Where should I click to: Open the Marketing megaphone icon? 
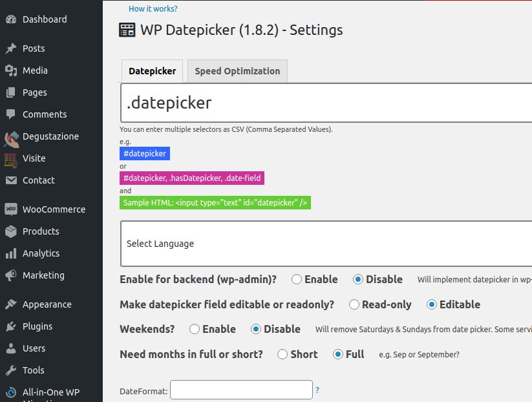click(x=10, y=275)
